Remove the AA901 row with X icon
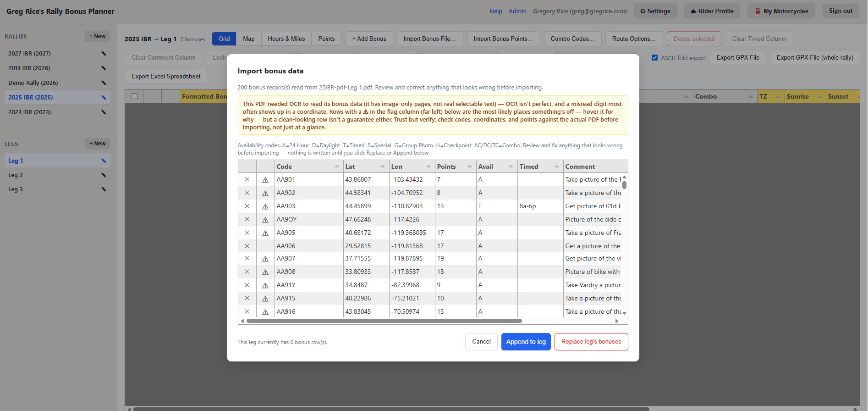The height and width of the screenshot is (411, 868). (247, 179)
